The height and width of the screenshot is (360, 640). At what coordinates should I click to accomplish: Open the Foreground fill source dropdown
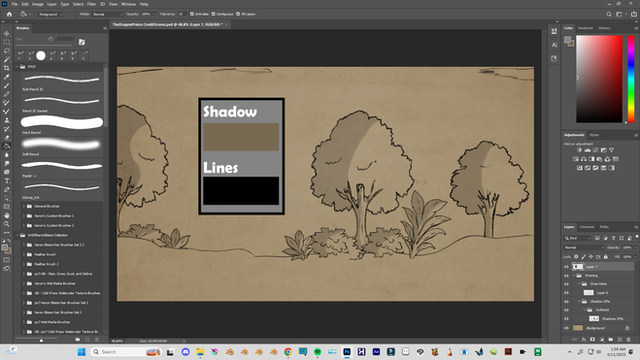50,14
